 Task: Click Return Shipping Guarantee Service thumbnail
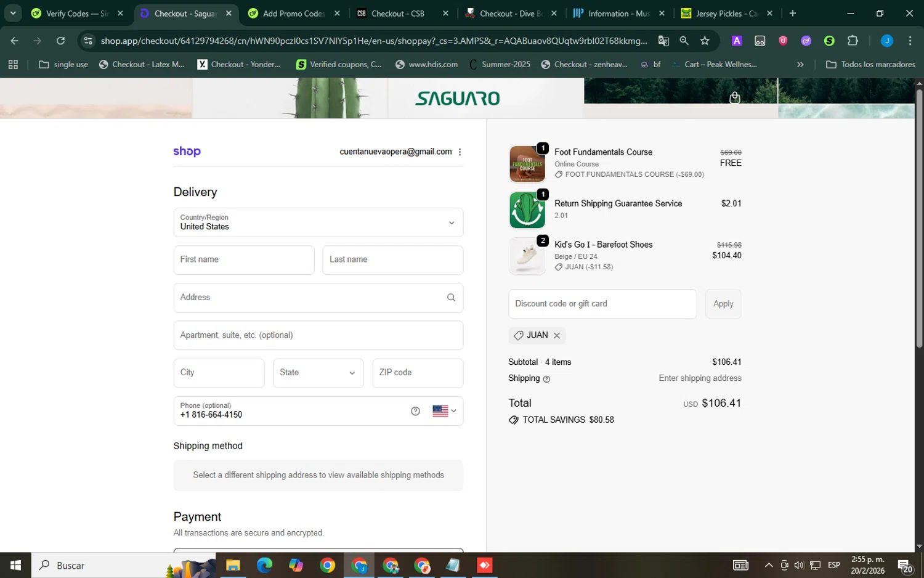(x=527, y=210)
